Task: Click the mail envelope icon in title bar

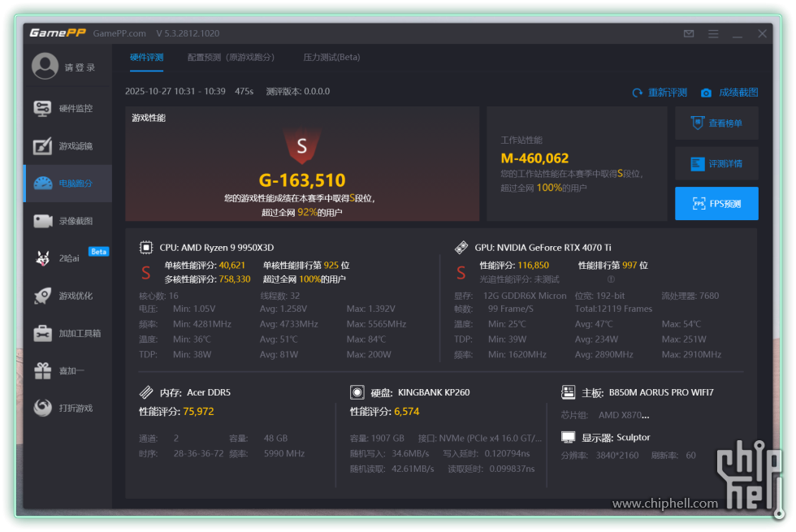Action: click(x=689, y=34)
